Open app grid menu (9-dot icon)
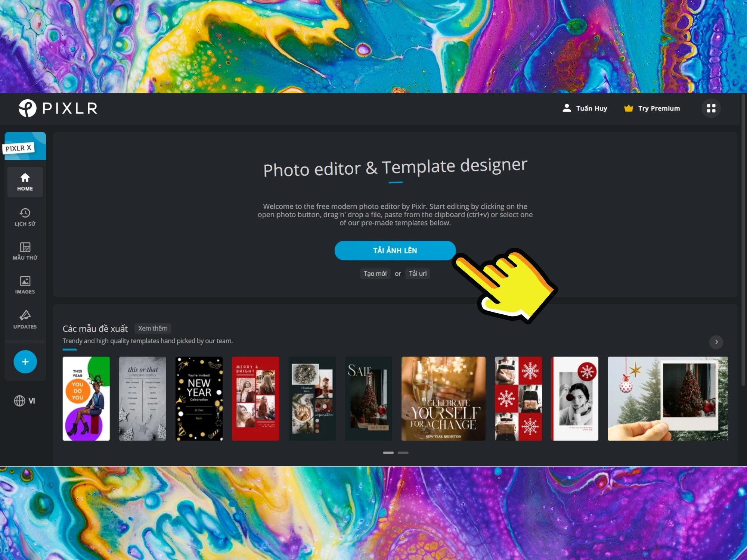Image resolution: width=747 pixels, height=560 pixels. [711, 108]
